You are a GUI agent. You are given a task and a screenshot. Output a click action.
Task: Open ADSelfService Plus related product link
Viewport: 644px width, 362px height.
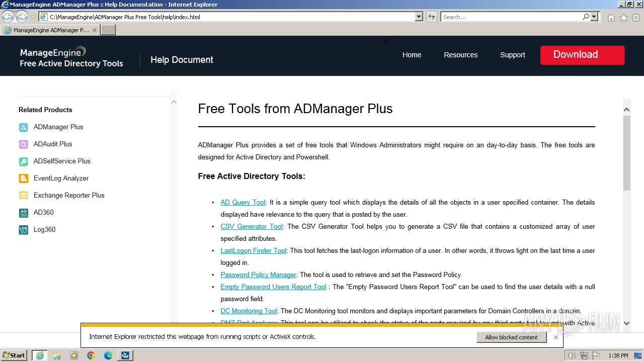(62, 161)
